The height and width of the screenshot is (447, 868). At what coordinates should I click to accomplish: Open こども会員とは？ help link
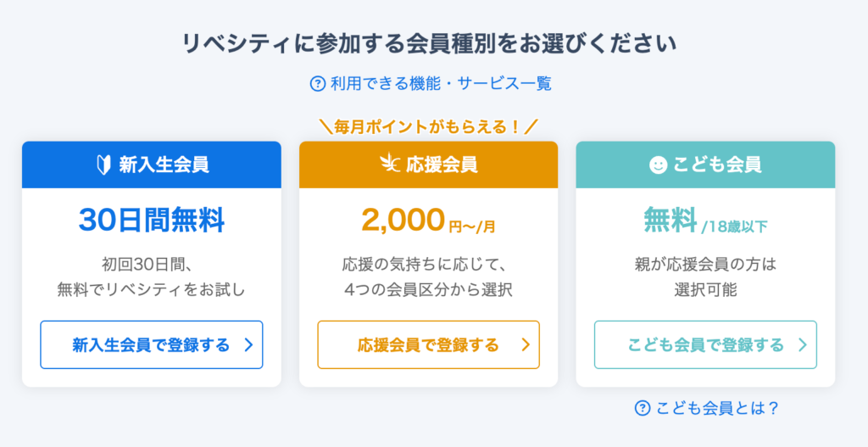[706, 408]
